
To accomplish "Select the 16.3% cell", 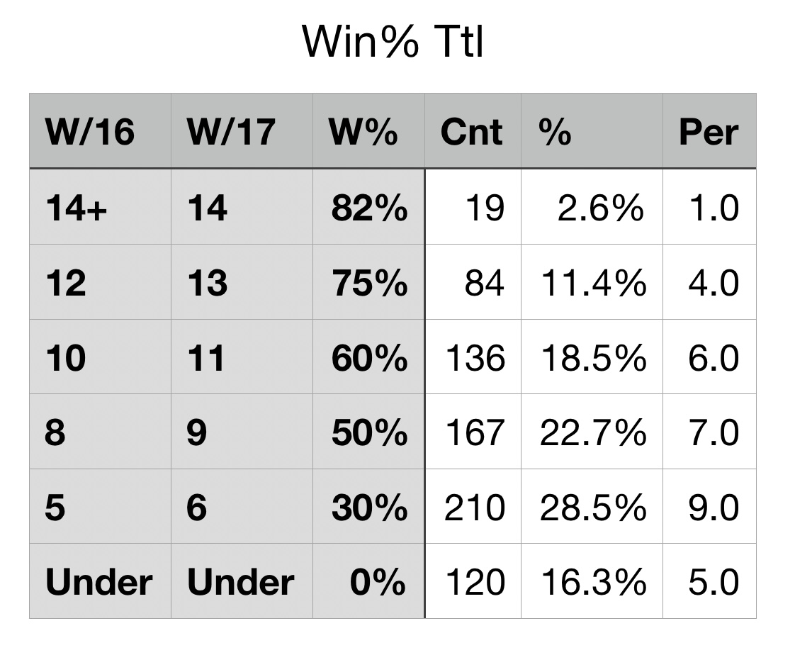I will pyautogui.click(x=593, y=583).
